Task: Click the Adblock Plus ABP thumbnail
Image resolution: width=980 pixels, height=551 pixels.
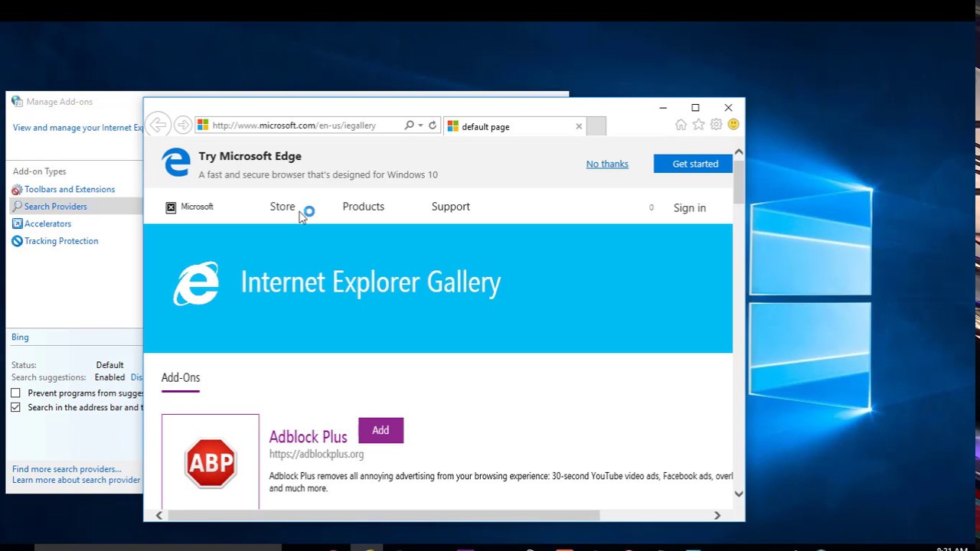Action: (211, 462)
